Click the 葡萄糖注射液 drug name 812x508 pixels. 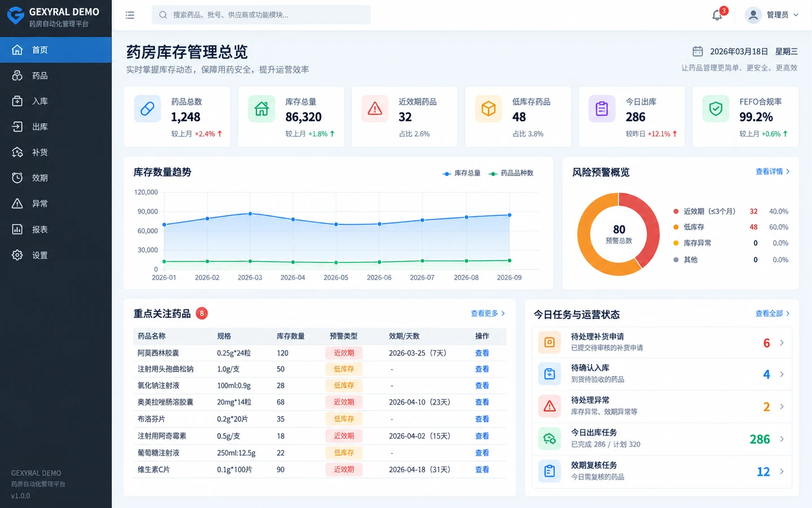tap(158, 453)
